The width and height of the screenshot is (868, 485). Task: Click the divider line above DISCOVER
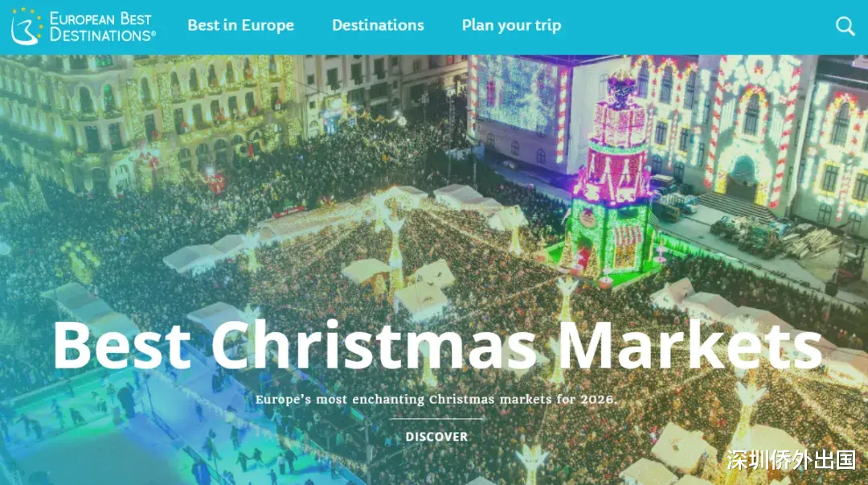point(436,418)
